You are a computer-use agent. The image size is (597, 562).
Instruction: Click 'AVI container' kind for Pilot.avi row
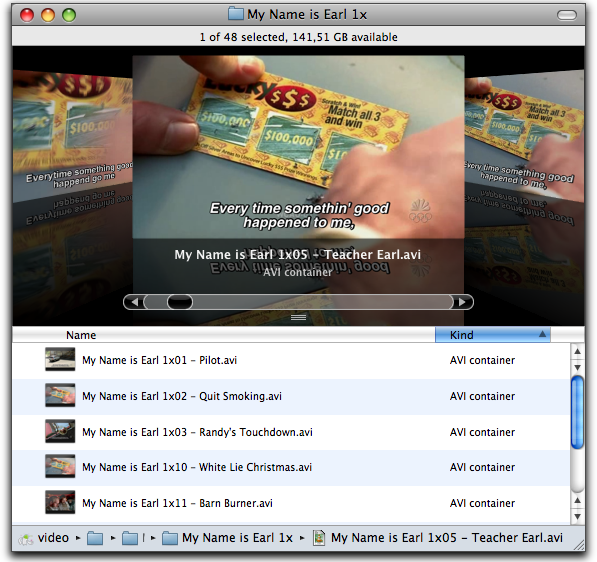point(482,360)
